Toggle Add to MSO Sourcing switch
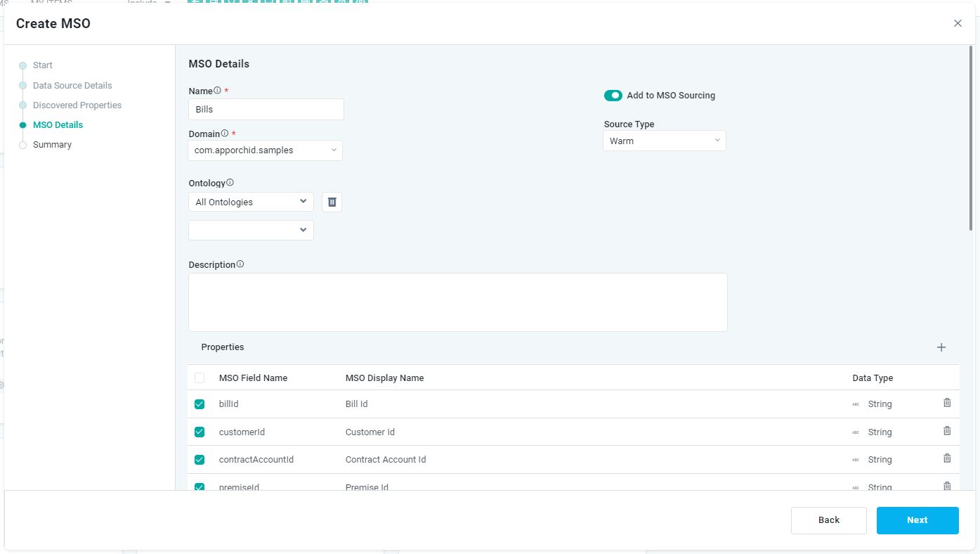Viewport: 980px width, 554px height. coord(613,96)
